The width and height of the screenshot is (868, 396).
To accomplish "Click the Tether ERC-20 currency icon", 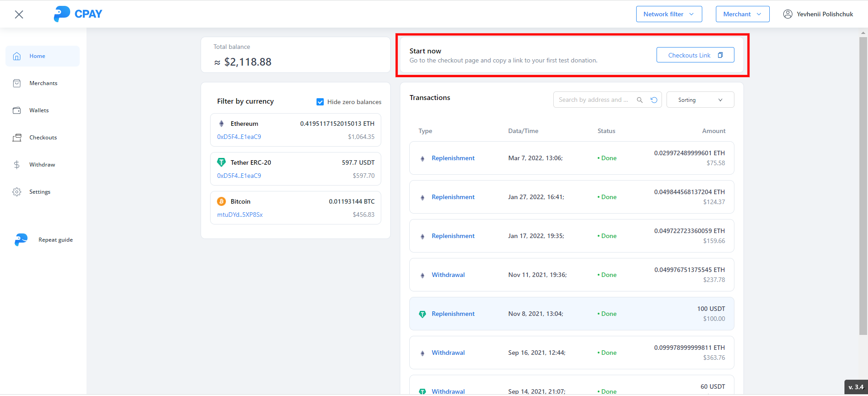I will pos(221,162).
